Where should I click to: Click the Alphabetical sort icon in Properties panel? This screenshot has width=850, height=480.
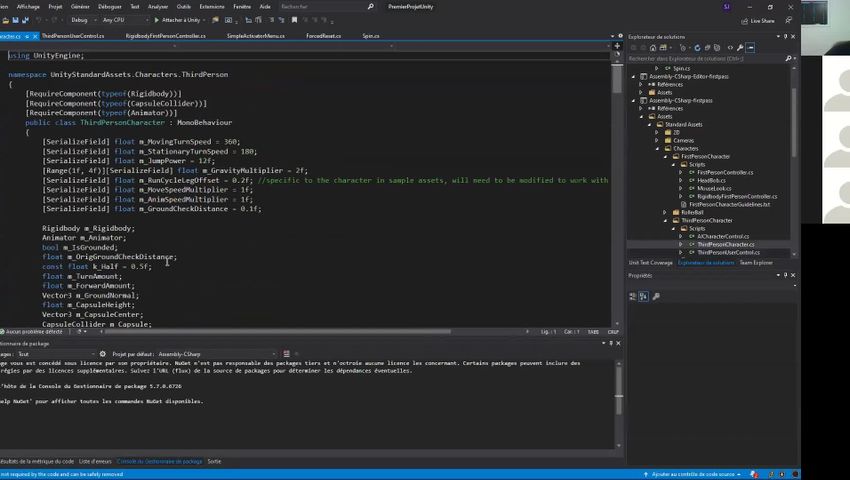click(x=643, y=296)
